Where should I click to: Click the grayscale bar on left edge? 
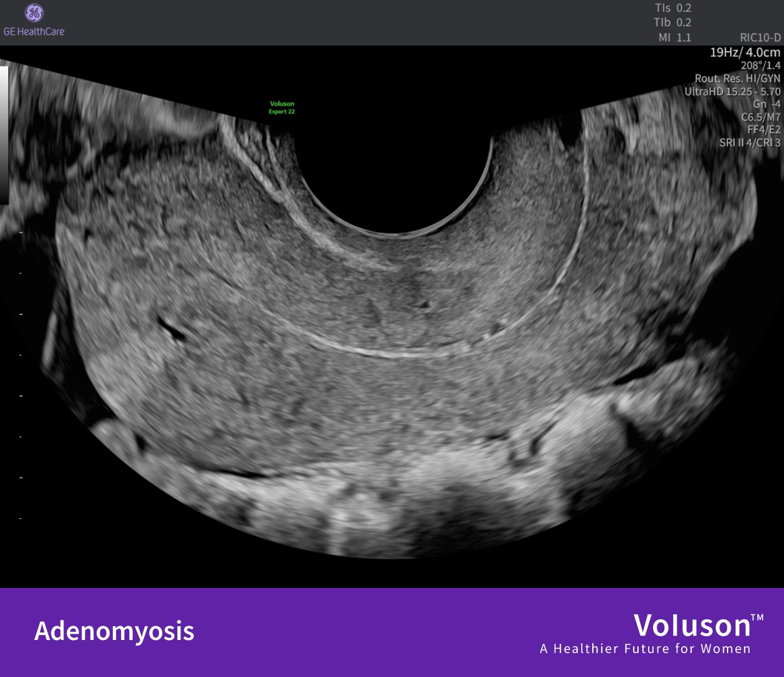4,135
